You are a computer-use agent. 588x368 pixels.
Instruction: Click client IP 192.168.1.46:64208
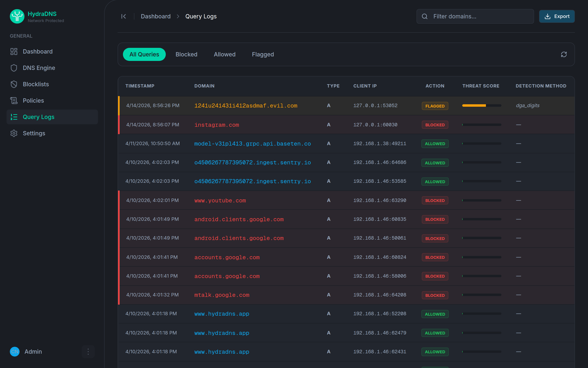[380, 295]
